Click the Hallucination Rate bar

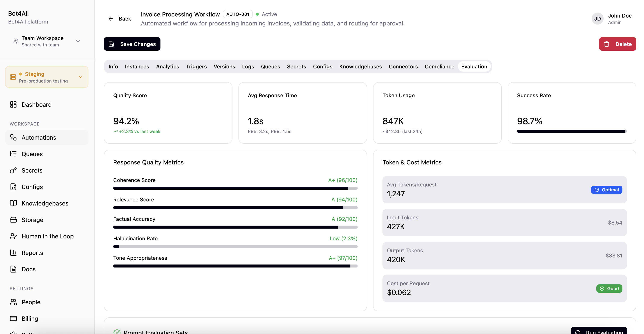point(235,246)
